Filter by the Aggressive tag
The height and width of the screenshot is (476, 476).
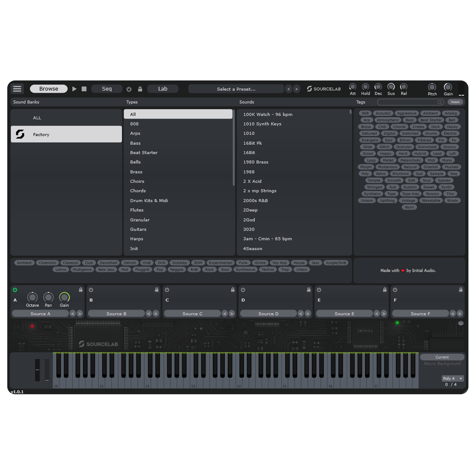406,113
